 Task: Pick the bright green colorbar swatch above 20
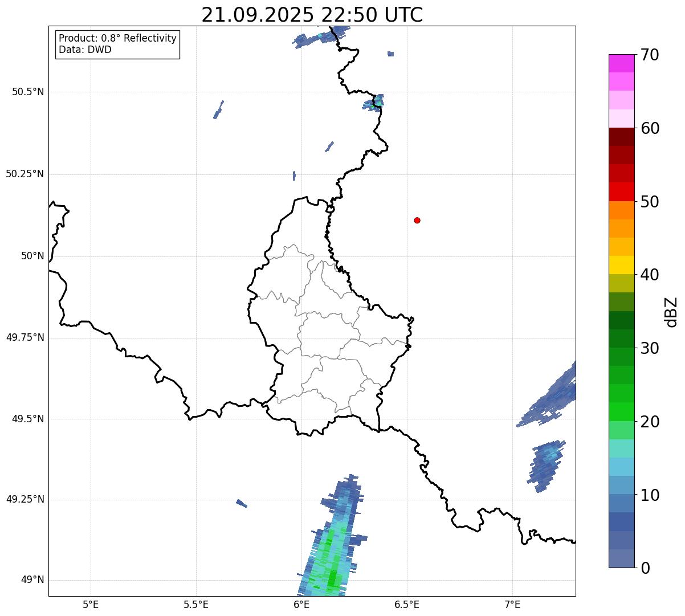(x=621, y=411)
